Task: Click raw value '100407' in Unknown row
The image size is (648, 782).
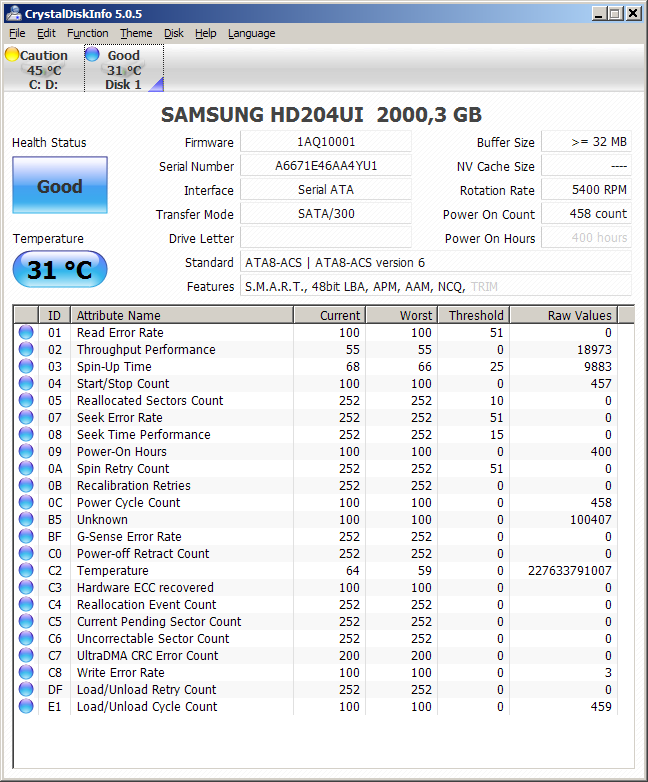Action: [591, 520]
